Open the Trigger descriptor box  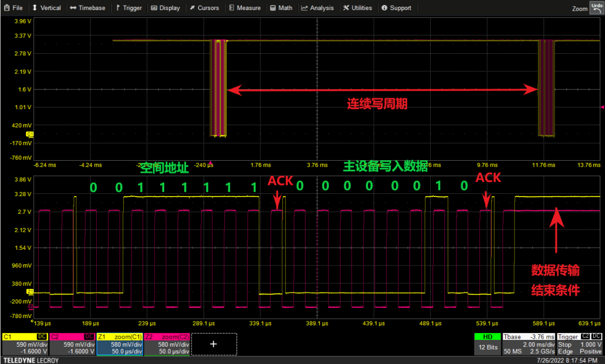[580, 344]
